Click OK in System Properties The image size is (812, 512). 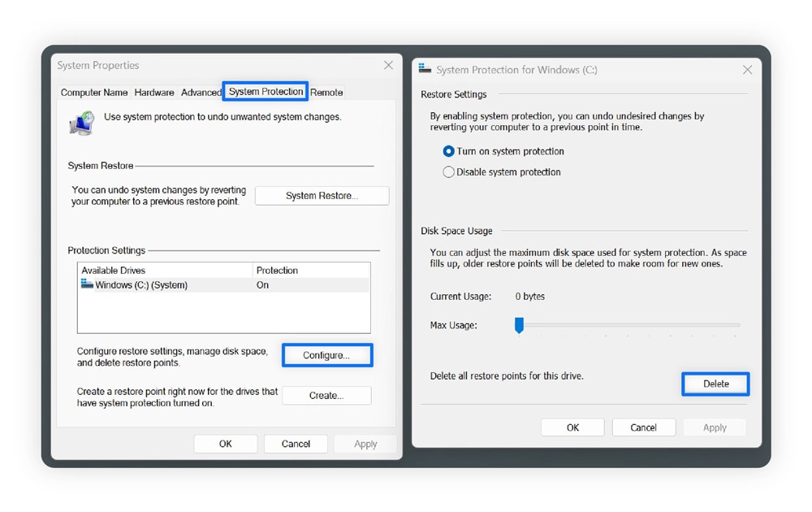[225, 444]
